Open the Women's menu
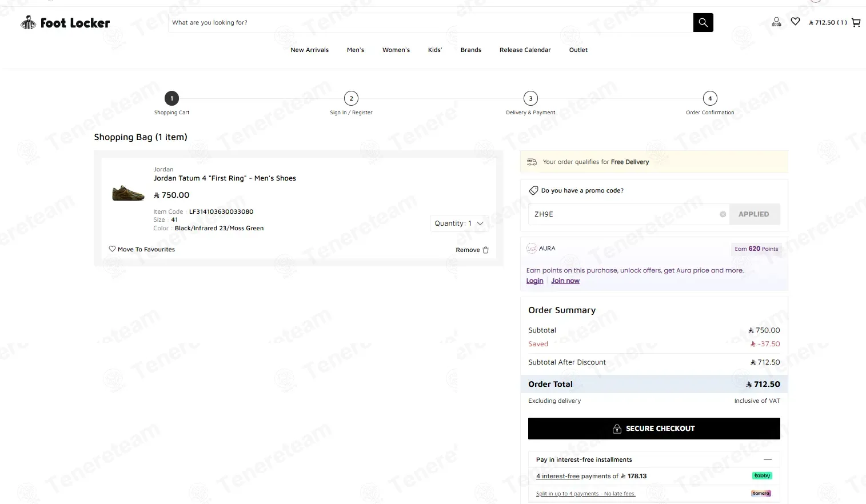The width and height of the screenshot is (866, 504). pos(396,50)
